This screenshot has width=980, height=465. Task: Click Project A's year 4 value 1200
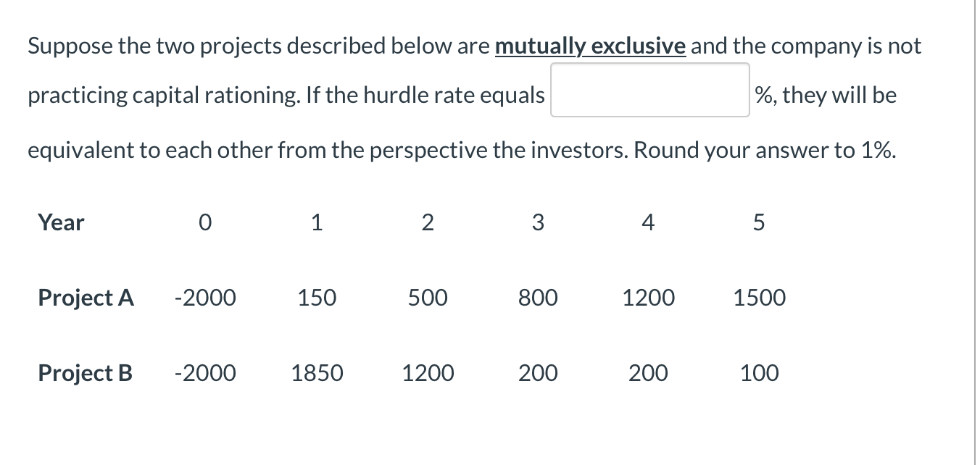(648, 298)
